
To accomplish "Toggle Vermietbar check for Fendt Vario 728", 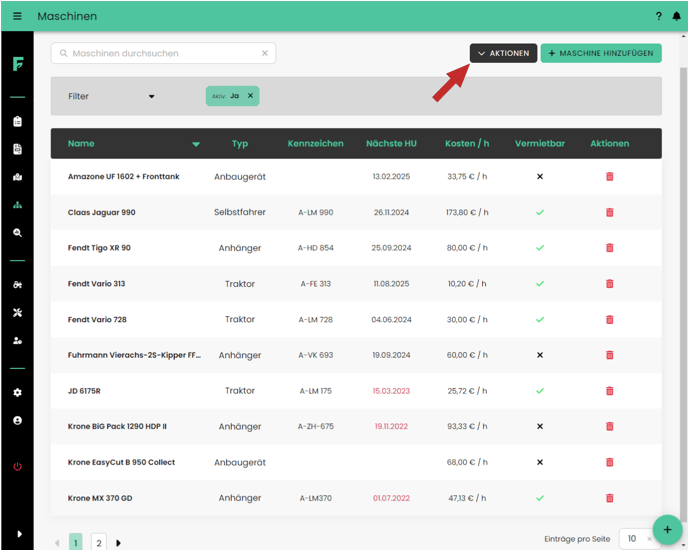I will coord(540,320).
